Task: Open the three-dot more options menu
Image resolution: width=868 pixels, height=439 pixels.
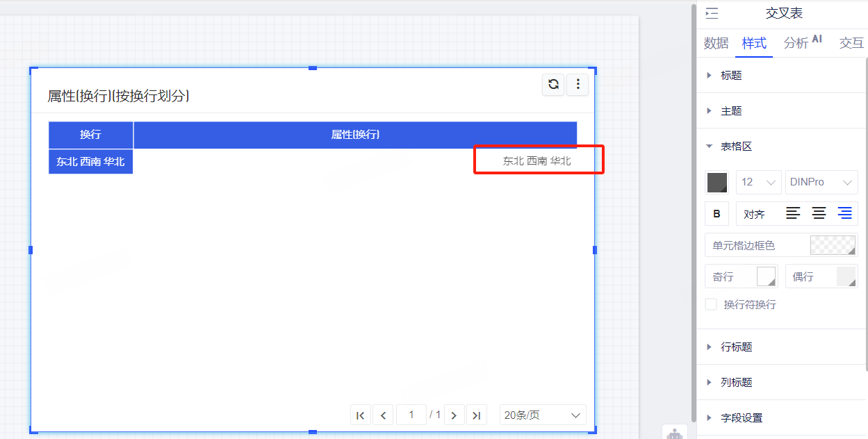Action: click(578, 84)
